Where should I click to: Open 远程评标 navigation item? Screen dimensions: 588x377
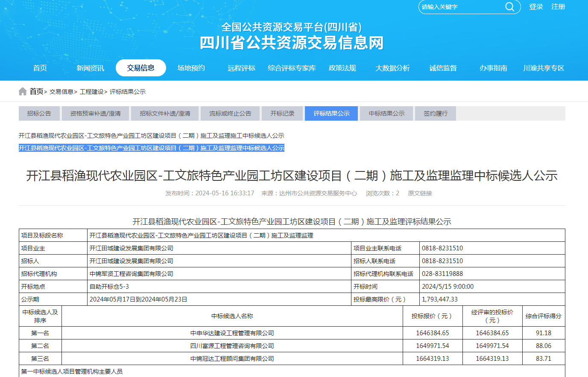point(241,68)
